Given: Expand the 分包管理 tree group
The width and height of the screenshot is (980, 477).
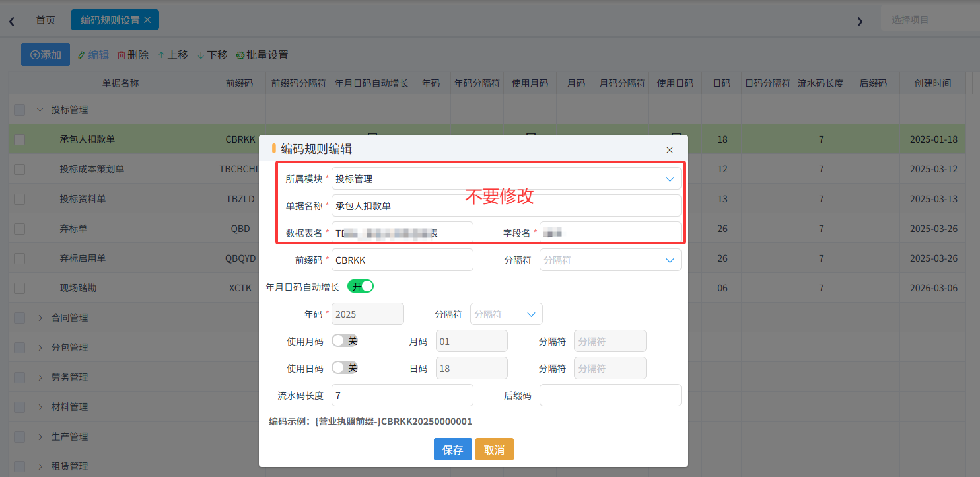Looking at the screenshot, I should click(40, 348).
